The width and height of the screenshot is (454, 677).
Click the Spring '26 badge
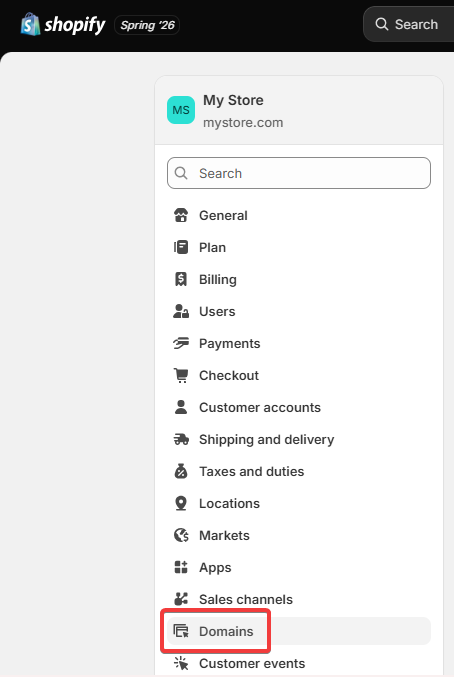(147, 25)
